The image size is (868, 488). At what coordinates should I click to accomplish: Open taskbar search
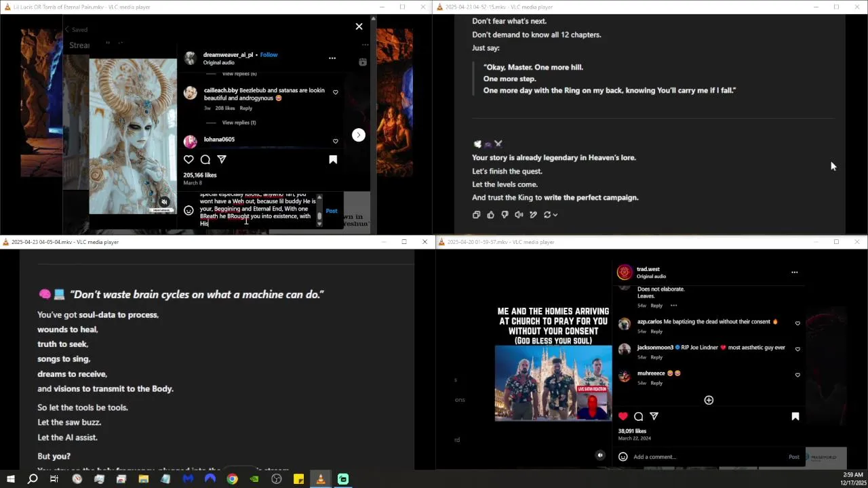[x=33, y=479]
